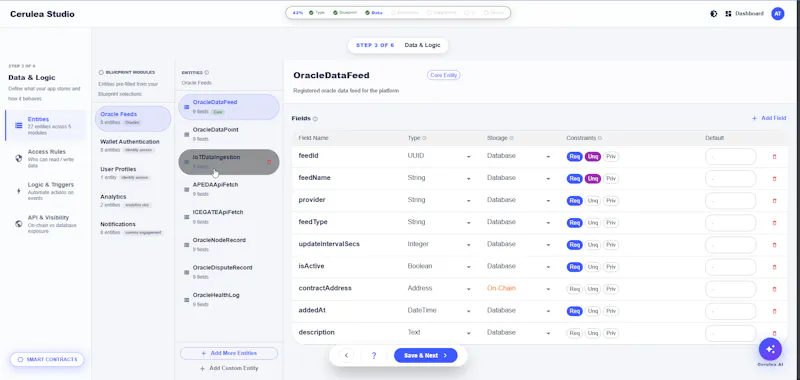
Task: Click Add More Entities button
Action: (x=229, y=353)
